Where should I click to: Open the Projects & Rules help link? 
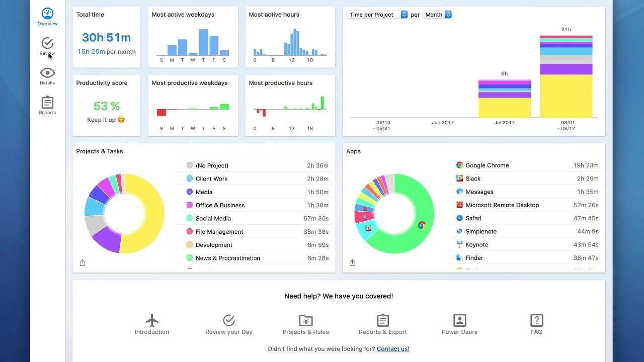click(x=306, y=332)
